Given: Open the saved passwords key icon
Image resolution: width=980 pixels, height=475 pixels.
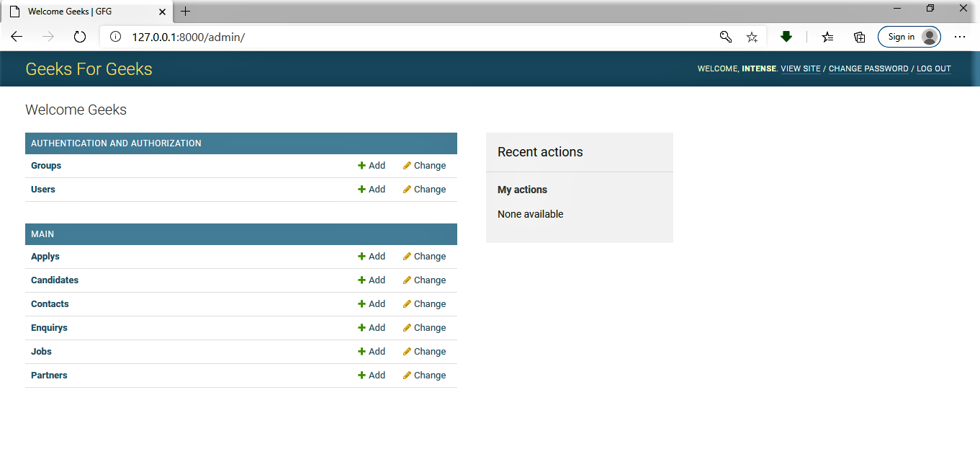Looking at the screenshot, I should pos(726,37).
